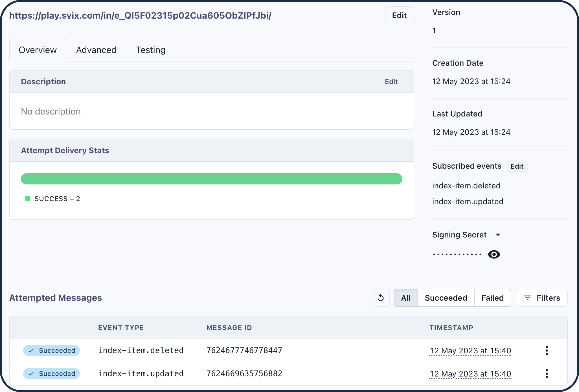Click the Succeeded checkmark badge for index-item.deleted
The width and height of the screenshot is (579, 392).
pyautogui.click(x=51, y=351)
